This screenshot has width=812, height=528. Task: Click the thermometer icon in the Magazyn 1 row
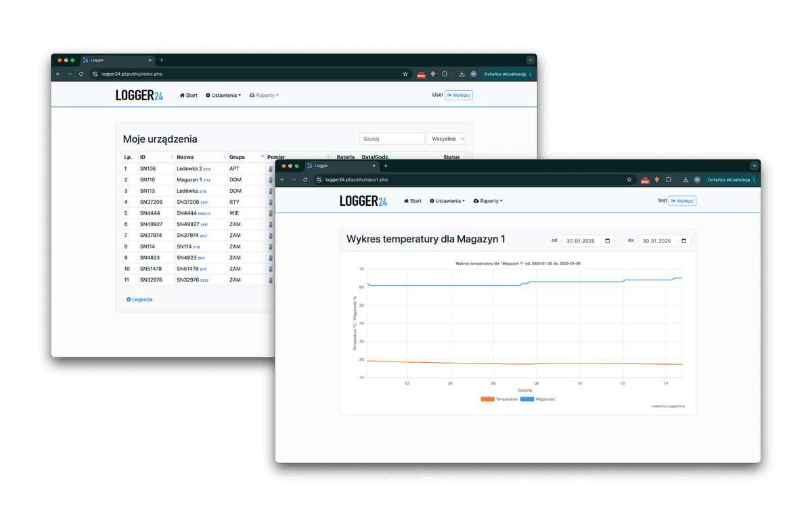click(270, 180)
